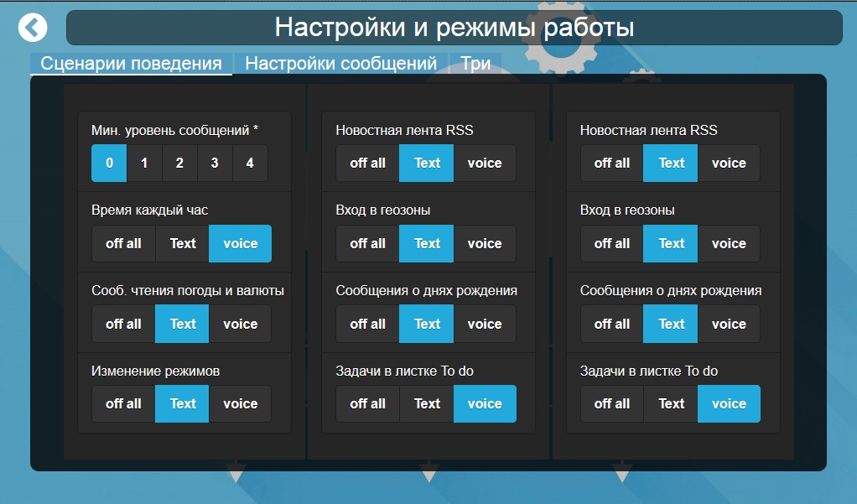Enable voice for Изменение режимов
Viewport: 857px width, 504px height.
pyautogui.click(x=241, y=403)
